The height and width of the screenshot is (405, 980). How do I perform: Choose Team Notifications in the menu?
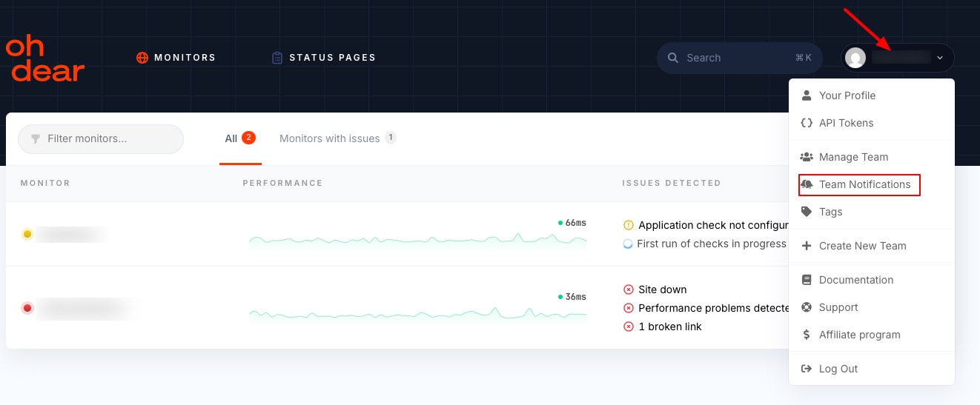click(x=864, y=184)
